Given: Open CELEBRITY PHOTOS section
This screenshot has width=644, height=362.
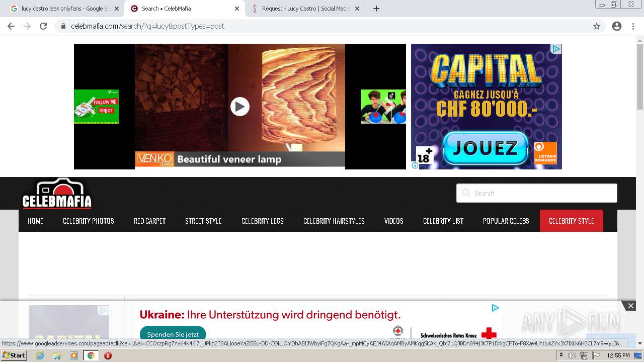Looking at the screenshot, I should [x=89, y=221].
